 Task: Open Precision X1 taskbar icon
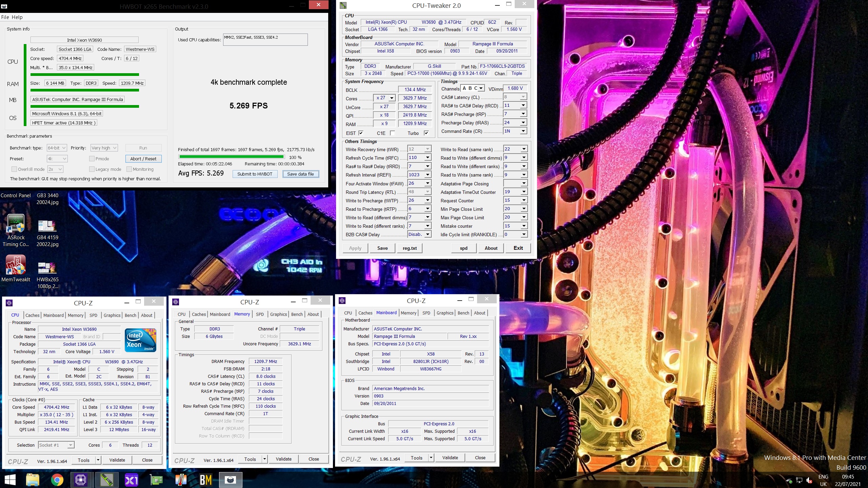132,480
